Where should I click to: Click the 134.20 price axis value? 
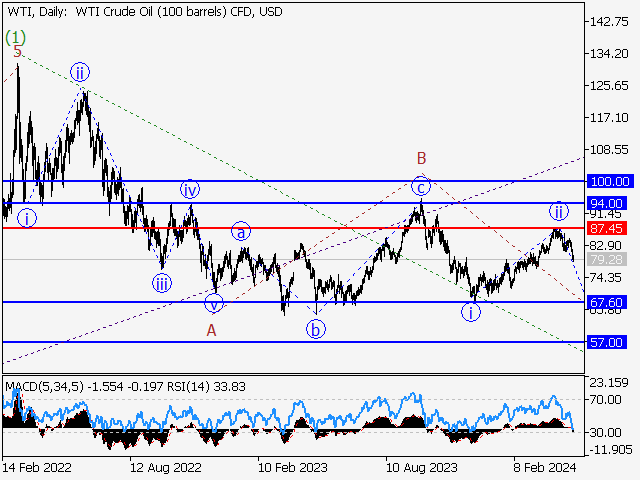point(609,53)
